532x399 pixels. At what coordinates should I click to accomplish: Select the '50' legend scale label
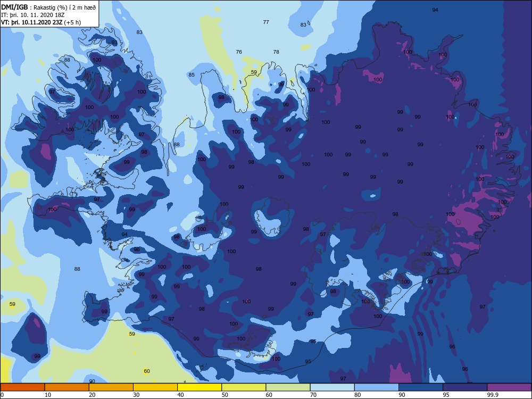point(225,395)
